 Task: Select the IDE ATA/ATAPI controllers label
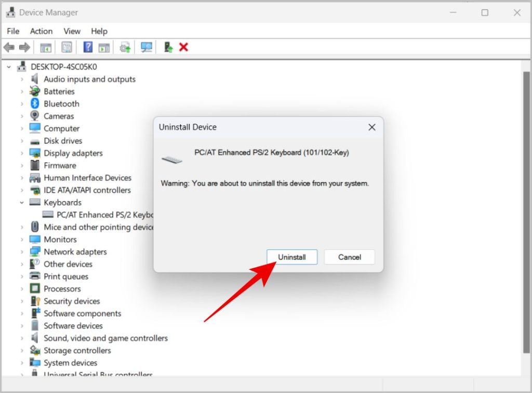click(87, 190)
